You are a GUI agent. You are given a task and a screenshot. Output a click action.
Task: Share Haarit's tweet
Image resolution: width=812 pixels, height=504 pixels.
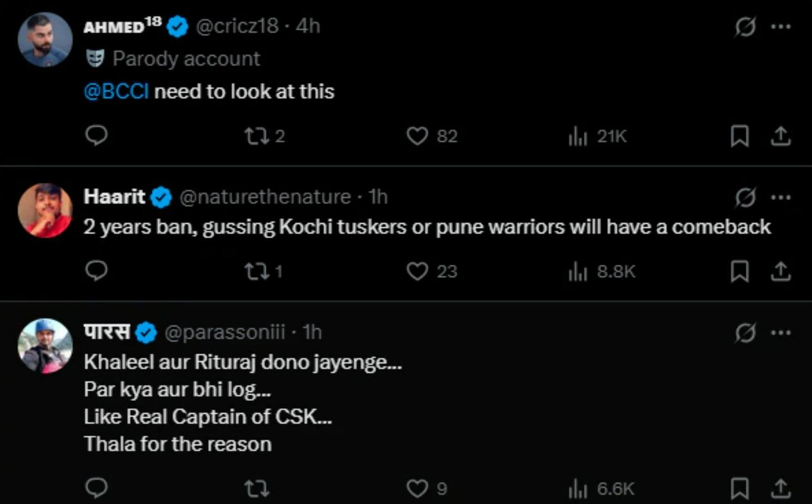[780, 271]
